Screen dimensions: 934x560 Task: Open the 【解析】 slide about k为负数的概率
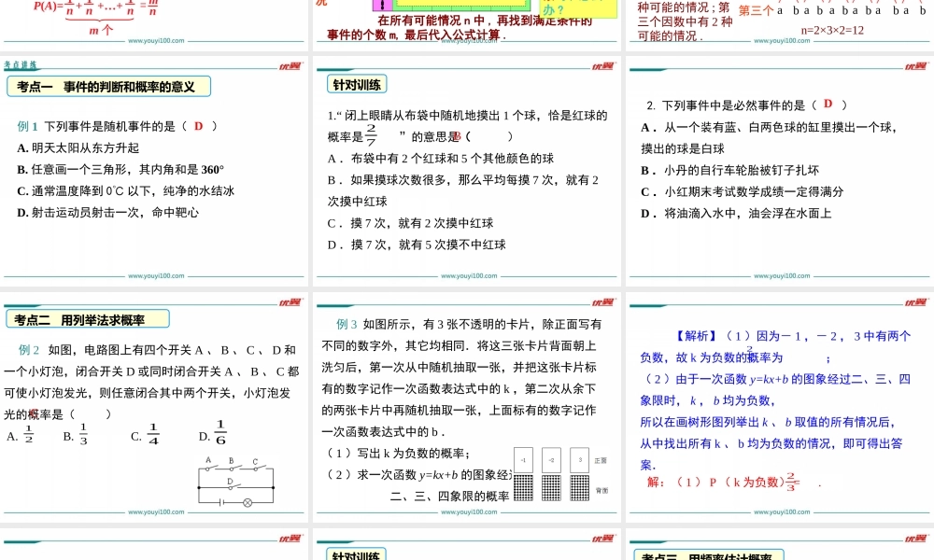coord(780,408)
